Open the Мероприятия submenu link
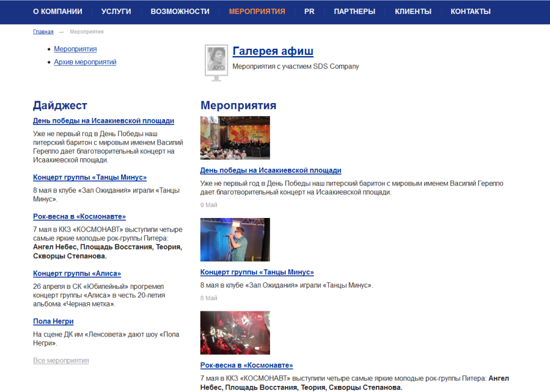The image size is (550, 392). [75, 49]
